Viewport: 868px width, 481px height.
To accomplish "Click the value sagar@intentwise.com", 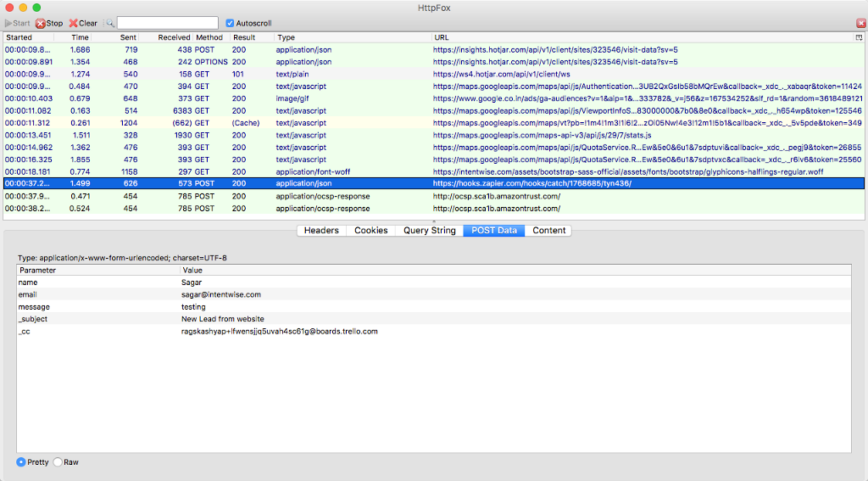I will (221, 295).
